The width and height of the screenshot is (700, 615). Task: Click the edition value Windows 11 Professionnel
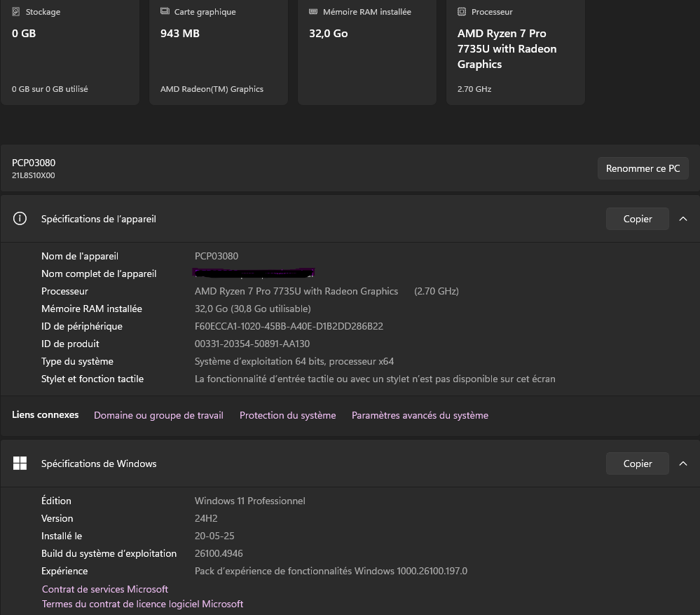(x=250, y=501)
